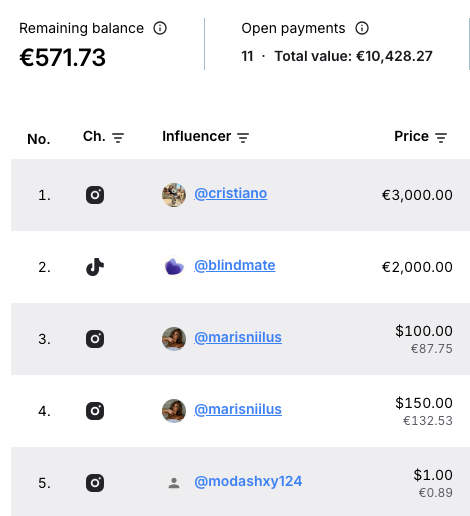The width and height of the screenshot is (470, 516).
Task: Click the Open payments info icon
Action: [x=362, y=28]
